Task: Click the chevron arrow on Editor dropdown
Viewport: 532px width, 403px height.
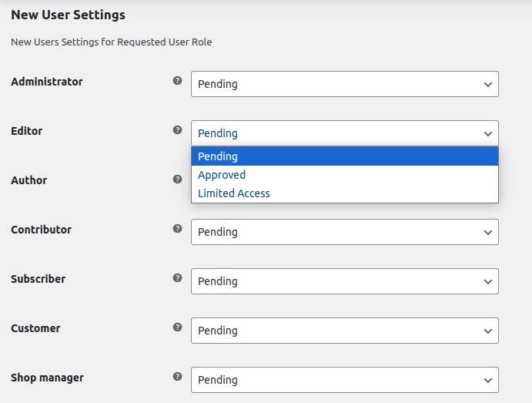Action: [x=488, y=133]
